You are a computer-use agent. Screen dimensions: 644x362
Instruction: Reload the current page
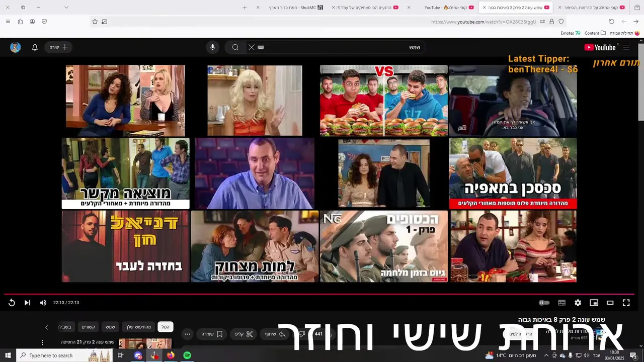tap(612, 22)
